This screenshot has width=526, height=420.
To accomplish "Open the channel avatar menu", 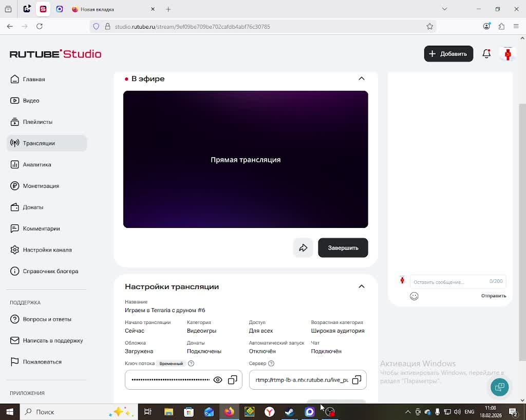I will (508, 53).
